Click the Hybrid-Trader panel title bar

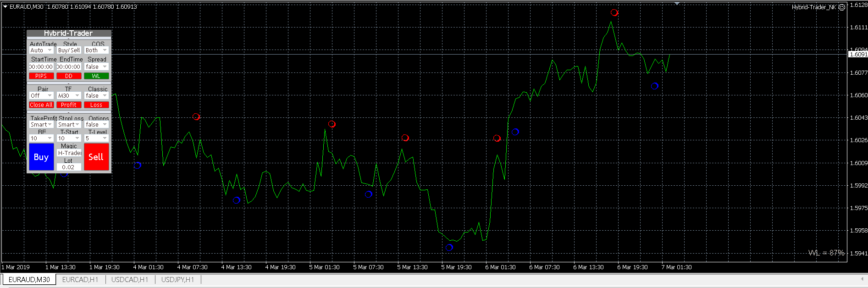pyautogui.click(x=69, y=33)
